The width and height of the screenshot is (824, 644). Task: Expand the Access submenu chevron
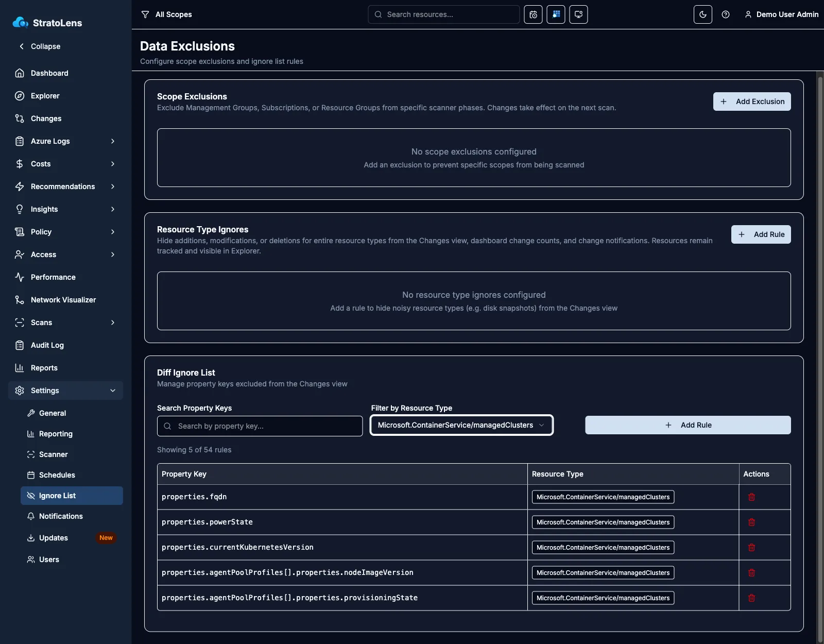113,255
